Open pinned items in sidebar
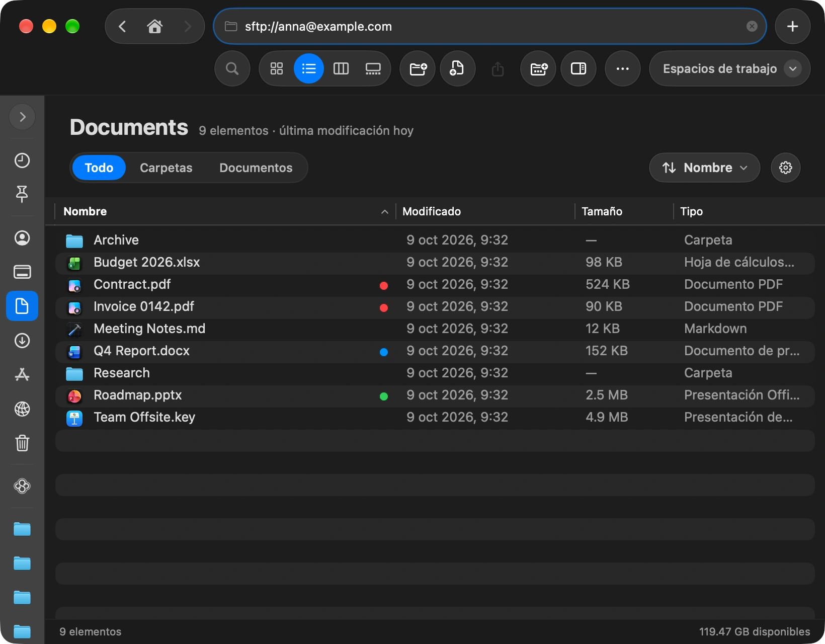Image resolution: width=825 pixels, height=644 pixels. [22, 194]
